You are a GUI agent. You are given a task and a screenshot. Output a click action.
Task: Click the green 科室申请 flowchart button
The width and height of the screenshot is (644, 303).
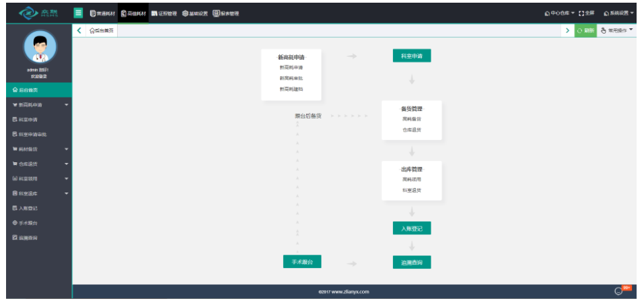(412, 56)
